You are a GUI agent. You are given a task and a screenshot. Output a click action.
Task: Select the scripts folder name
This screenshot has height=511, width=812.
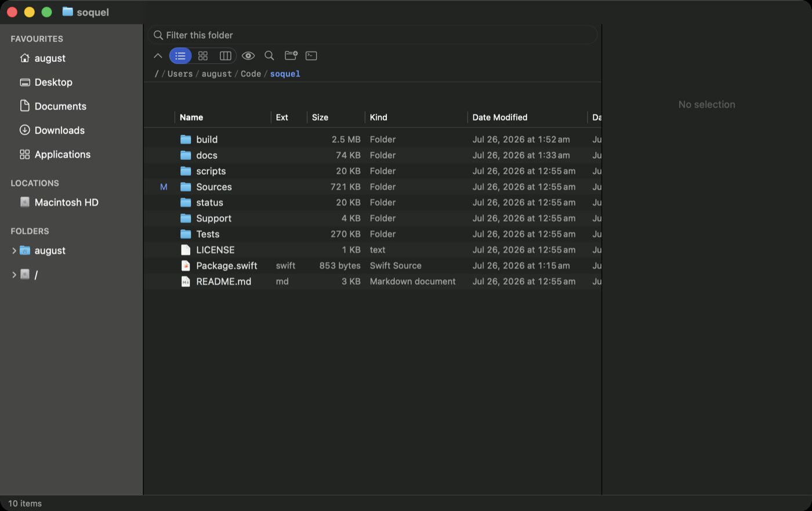coord(211,171)
